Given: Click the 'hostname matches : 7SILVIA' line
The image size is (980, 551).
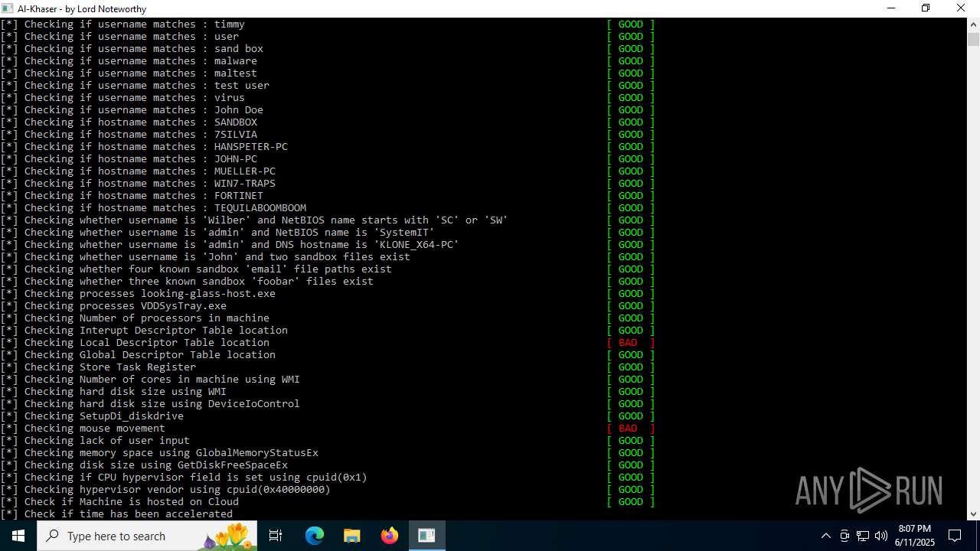Looking at the screenshot, I should [x=129, y=135].
